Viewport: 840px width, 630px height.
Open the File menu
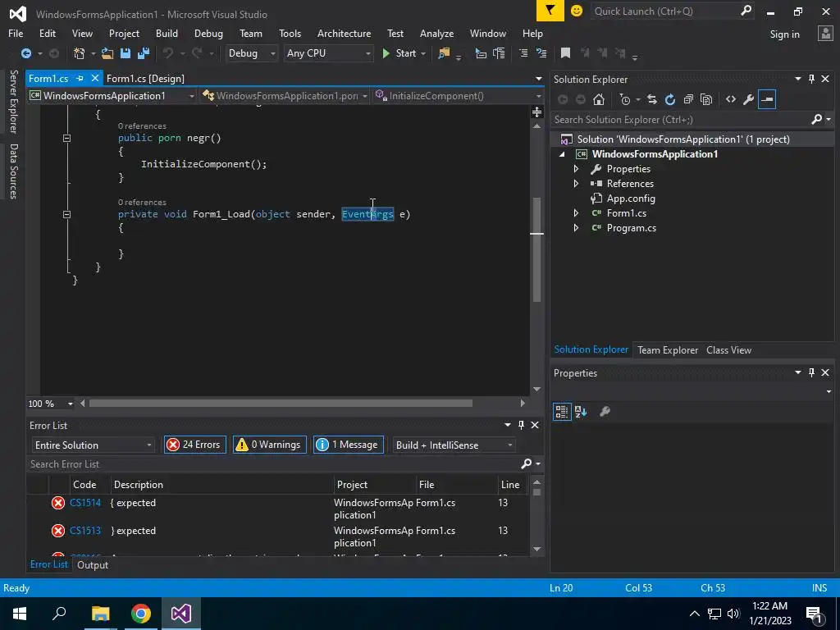tap(16, 33)
